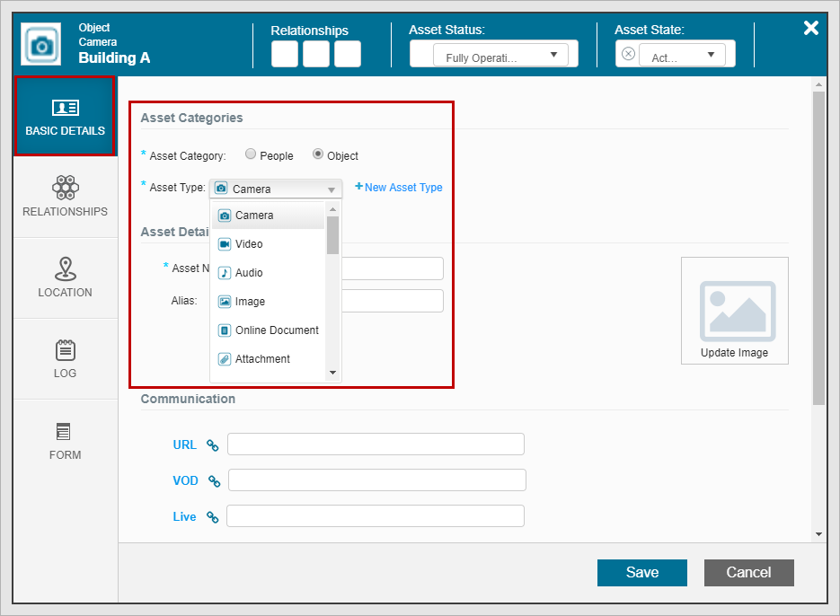Click the link icon beside Live

pyautogui.click(x=213, y=516)
